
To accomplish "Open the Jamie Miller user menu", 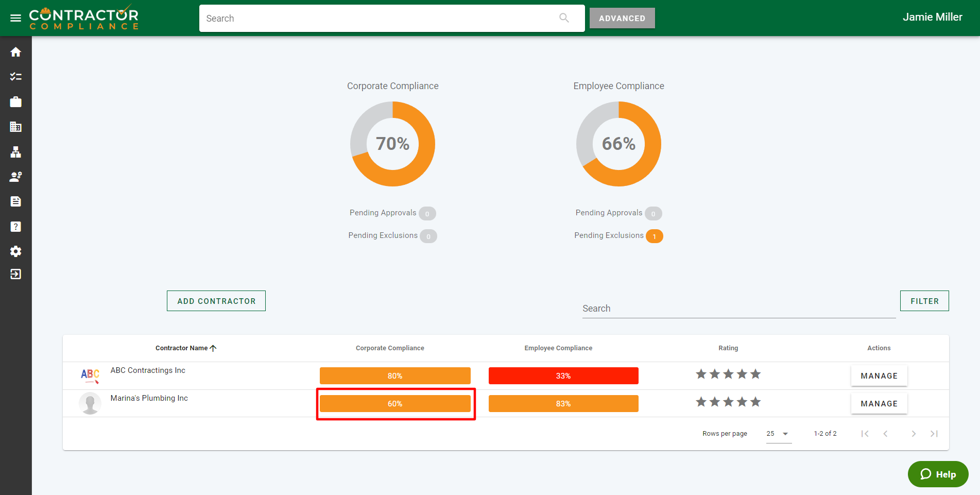I will coord(932,18).
